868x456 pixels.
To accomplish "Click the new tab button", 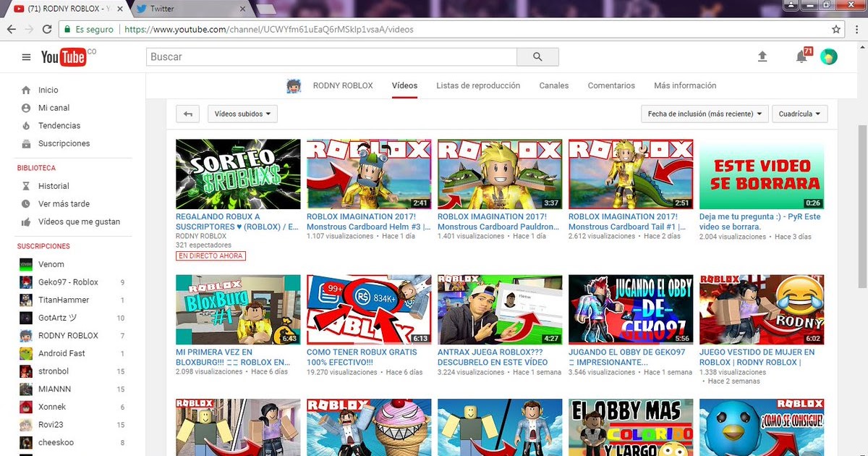I will (265, 9).
